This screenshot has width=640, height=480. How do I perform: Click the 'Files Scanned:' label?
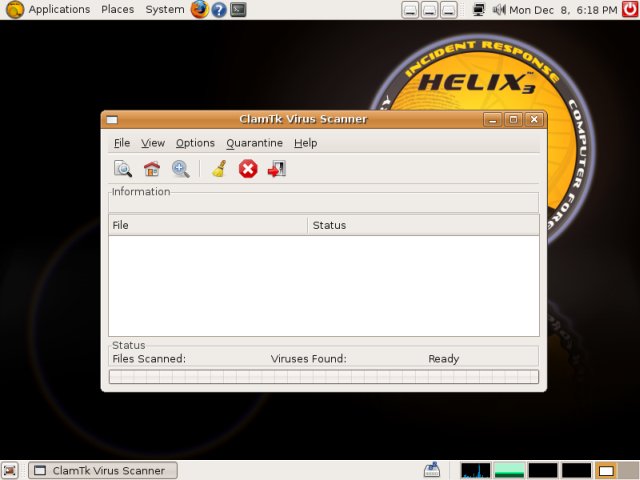tap(149, 359)
